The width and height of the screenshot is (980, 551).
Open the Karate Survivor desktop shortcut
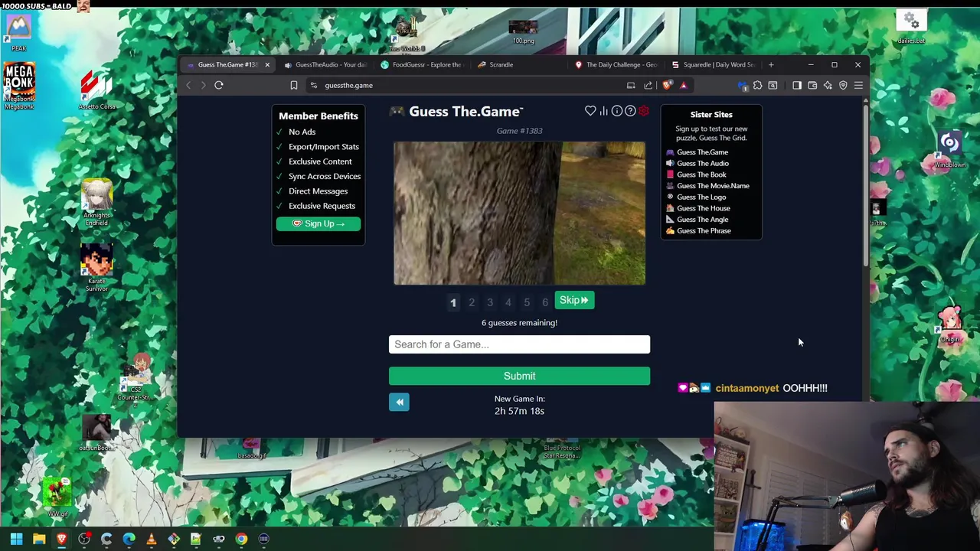[96, 268]
